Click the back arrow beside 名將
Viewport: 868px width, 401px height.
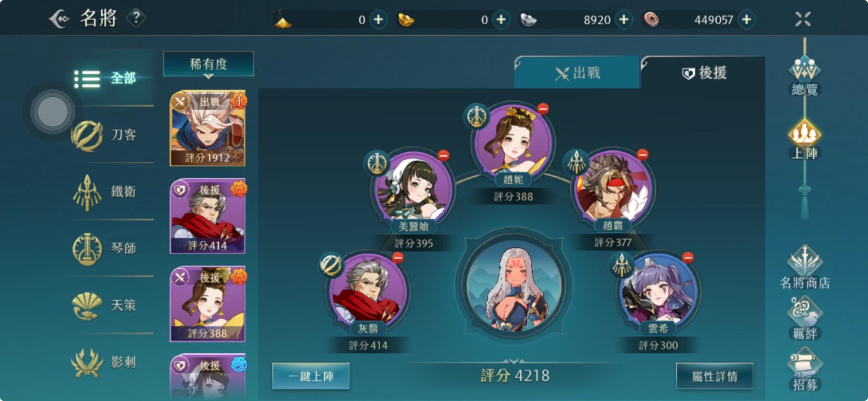(x=59, y=19)
